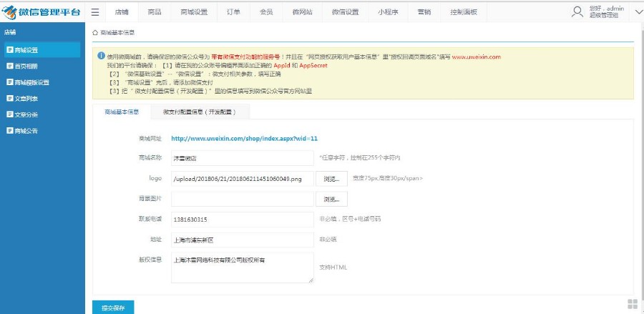644x314 pixels.
Task: Click the 店铺 sidebar header
Action: tap(10, 32)
